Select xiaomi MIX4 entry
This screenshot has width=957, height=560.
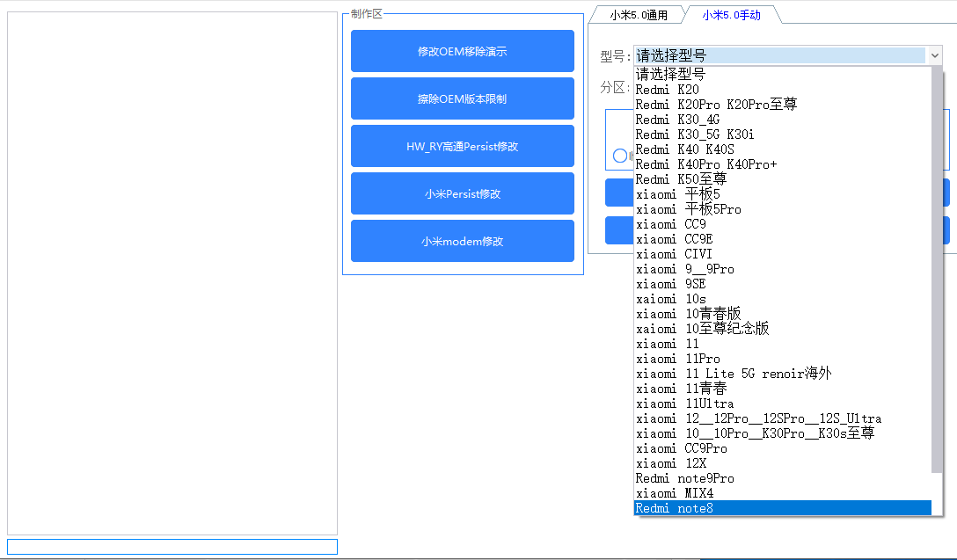tap(783, 493)
